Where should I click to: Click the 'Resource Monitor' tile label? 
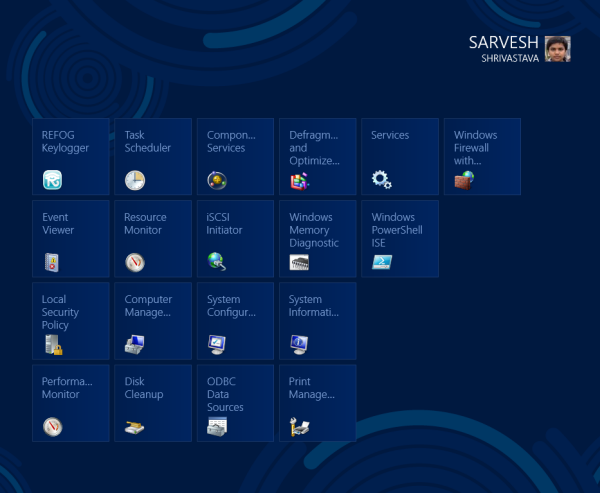(x=145, y=224)
